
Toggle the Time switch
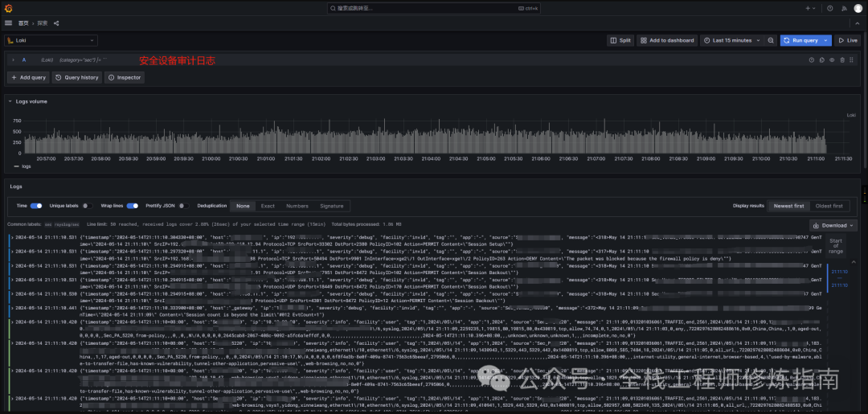36,206
